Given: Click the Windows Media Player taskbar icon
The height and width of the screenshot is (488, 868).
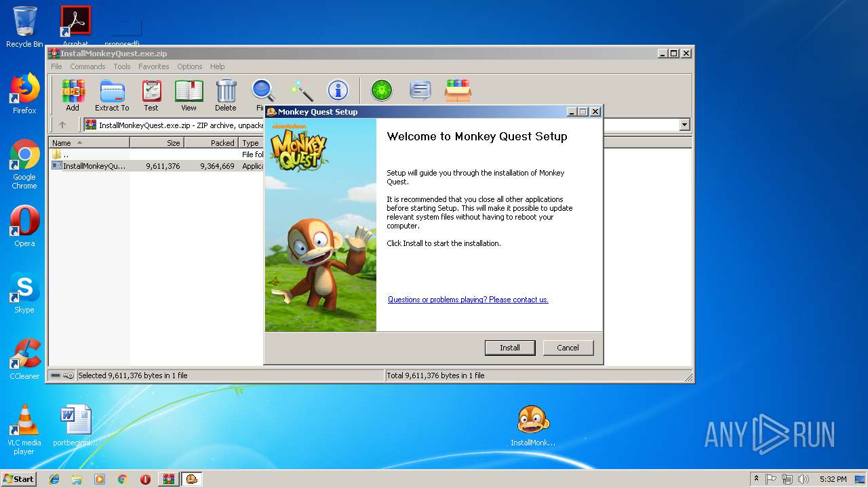Looking at the screenshot, I should click(100, 479).
